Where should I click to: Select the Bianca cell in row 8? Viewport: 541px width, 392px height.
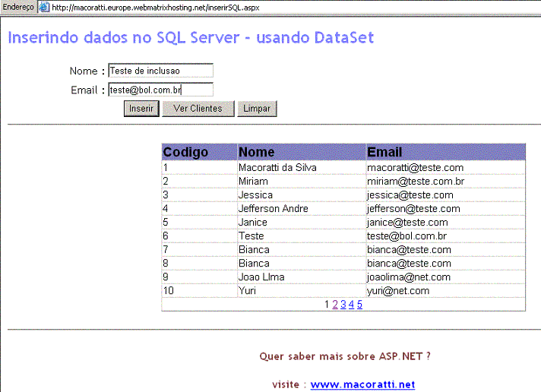(x=302, y=264)
